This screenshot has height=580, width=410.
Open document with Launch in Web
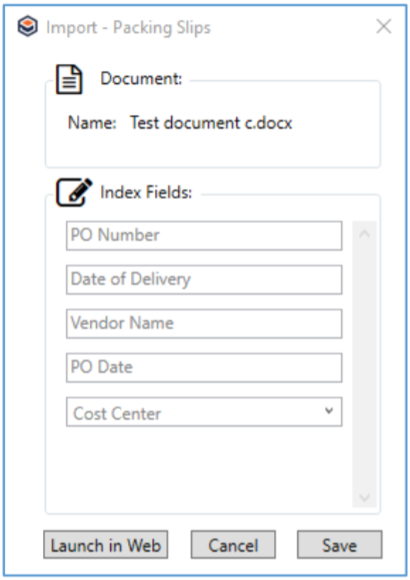(105, 545)
